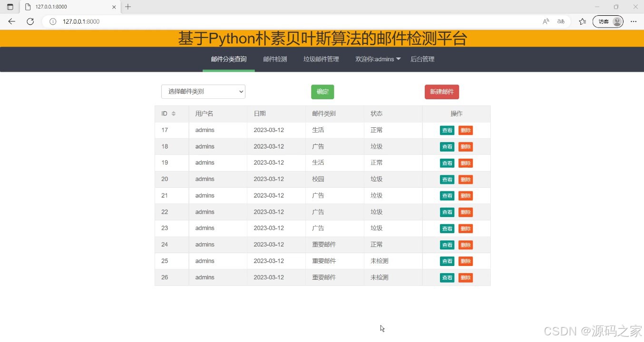Switch to the 邮件分类查询 tab
Viewport: 644px width, 342px height.
[229, 59]
